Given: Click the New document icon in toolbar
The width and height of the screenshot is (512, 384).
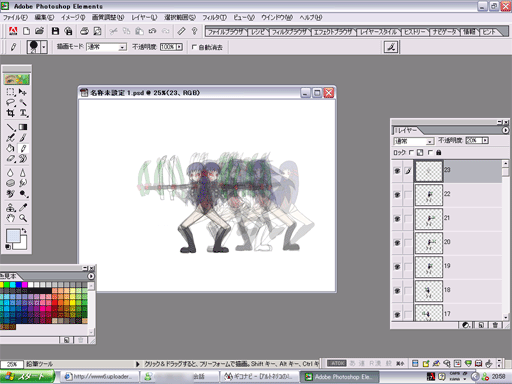Looking at the screenshot, I should 26,31.
